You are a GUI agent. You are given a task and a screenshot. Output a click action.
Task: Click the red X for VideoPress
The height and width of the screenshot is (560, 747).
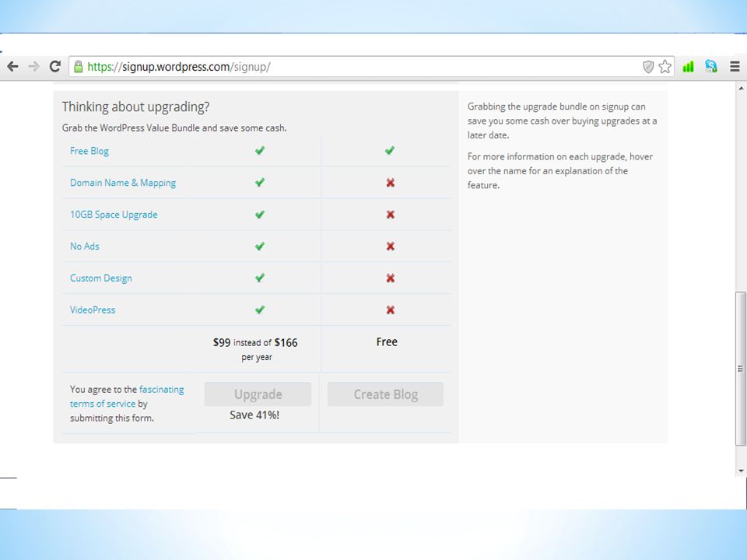[x=390, y=310]
